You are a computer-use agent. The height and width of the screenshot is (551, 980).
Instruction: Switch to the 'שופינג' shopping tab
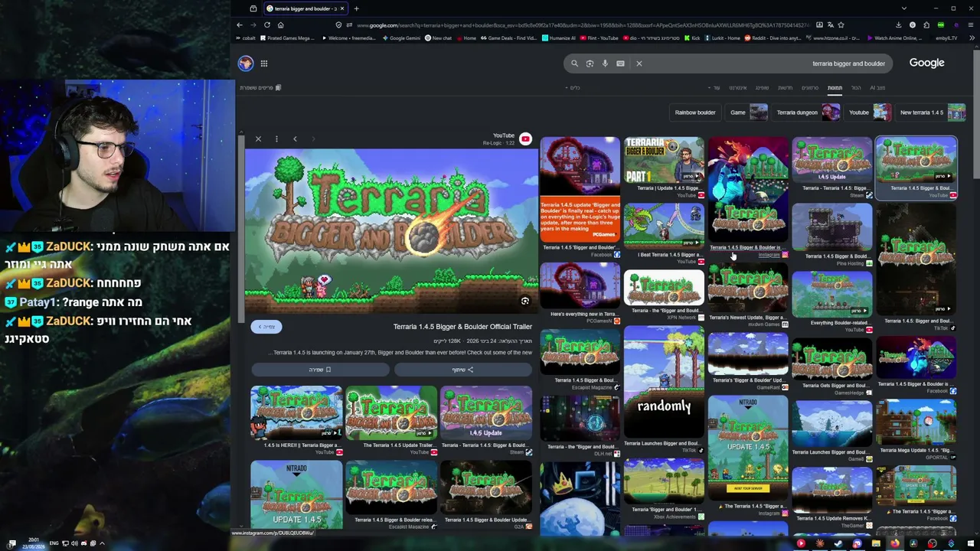(762, 88)
